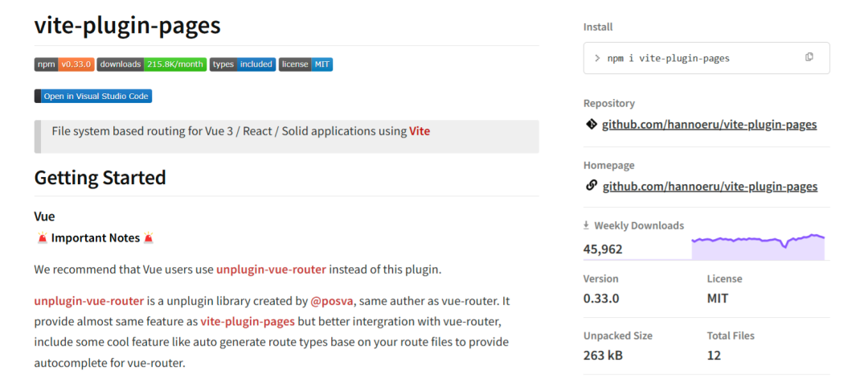Click the Getting Started heading
The image size is (868, 379).
point(100,177)
